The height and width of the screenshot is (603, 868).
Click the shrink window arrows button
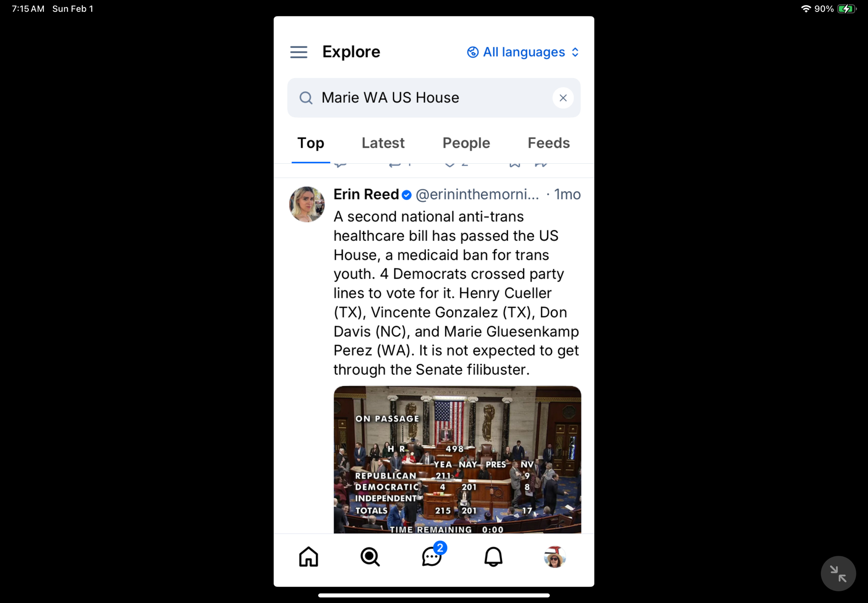[x=838, y=573]
